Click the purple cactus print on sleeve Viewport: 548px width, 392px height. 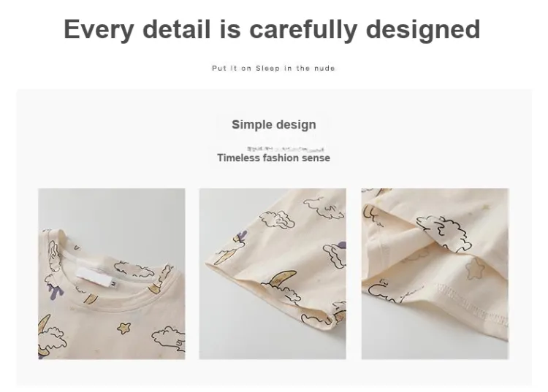click(x=239, y=237)
